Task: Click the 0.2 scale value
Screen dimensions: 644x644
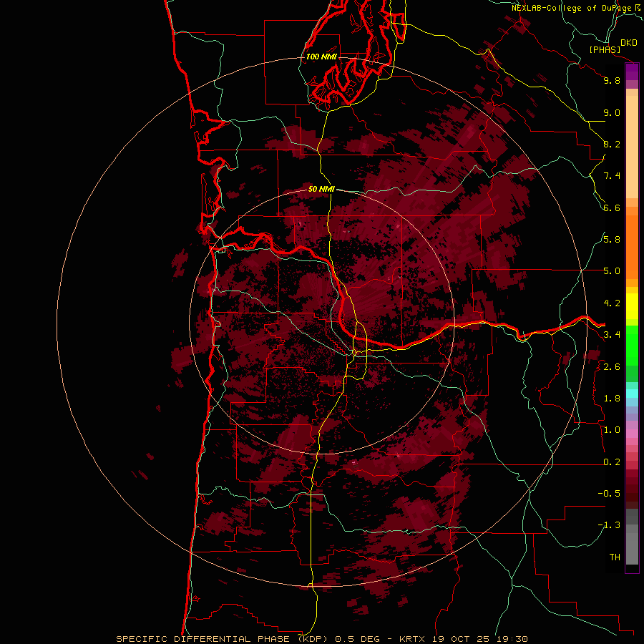Action: [x=612, y=462]
